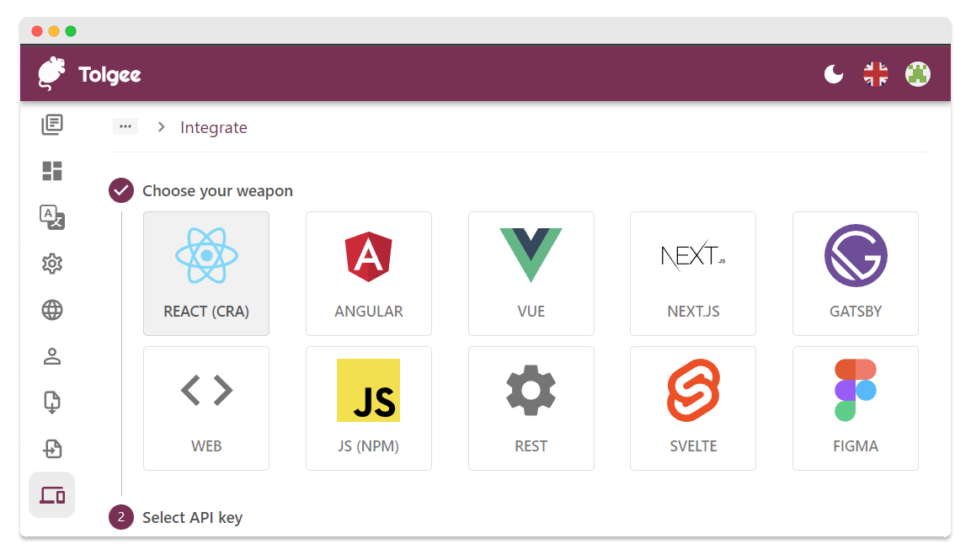Select the React (CRA) integration card
Screen dimensions: 971x560
click(x=206, y=274)
